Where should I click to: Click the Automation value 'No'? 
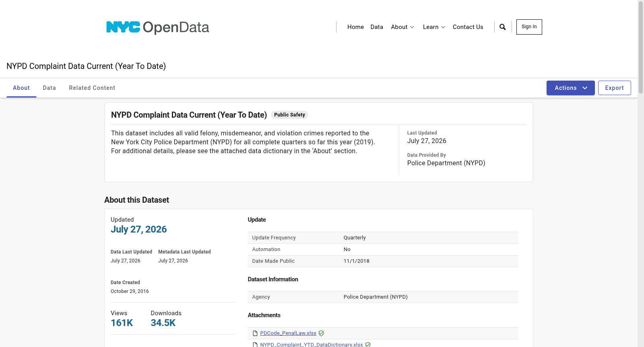[347, 249]
